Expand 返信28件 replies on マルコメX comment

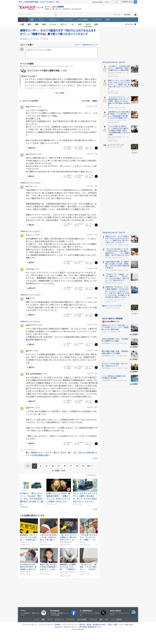pos(31,288)
